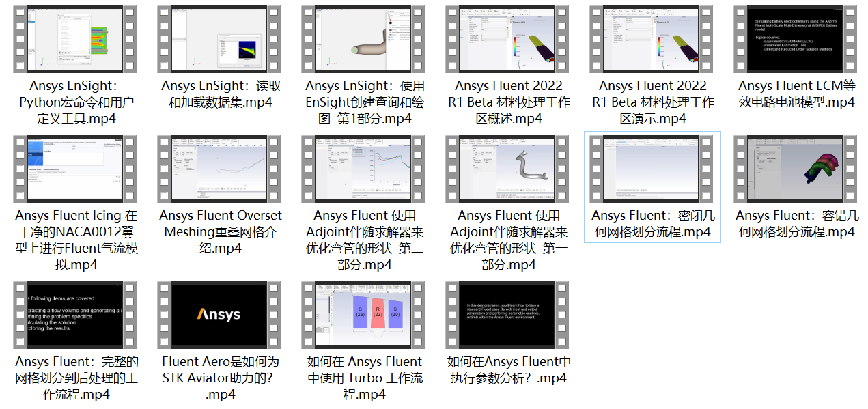Open the Fluent ECM等效电路电池模型 video
The height and width of the screenshot is (409, 868).
point(796,39)
